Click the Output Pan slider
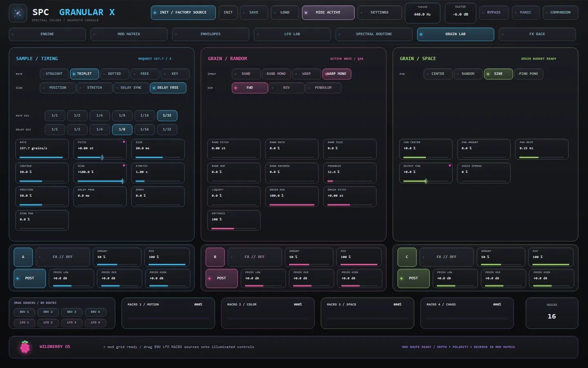588x368 pixels. tap(426, 173)
